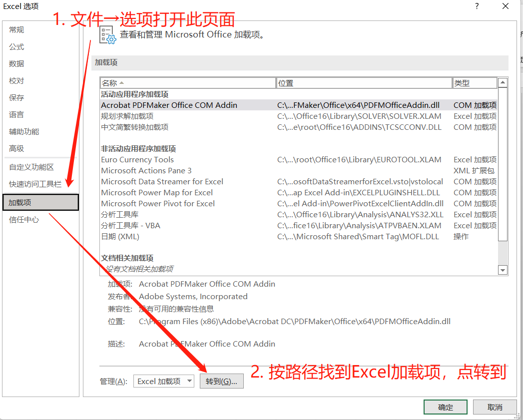Click the MOFL.DLL location cell
This screenshot has height=420, width=523.
pos(358,237)
